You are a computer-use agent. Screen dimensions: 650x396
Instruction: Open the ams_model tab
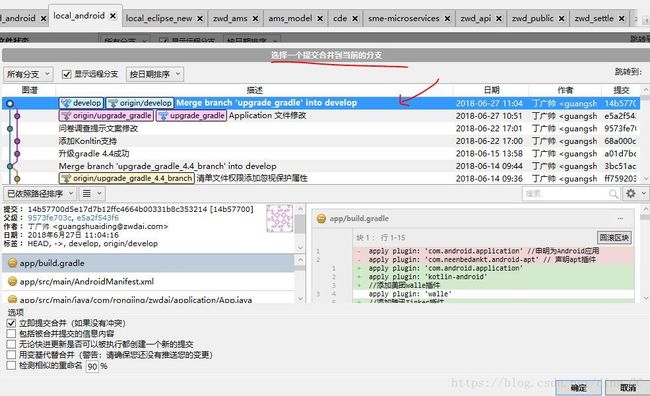pos(290,18)
